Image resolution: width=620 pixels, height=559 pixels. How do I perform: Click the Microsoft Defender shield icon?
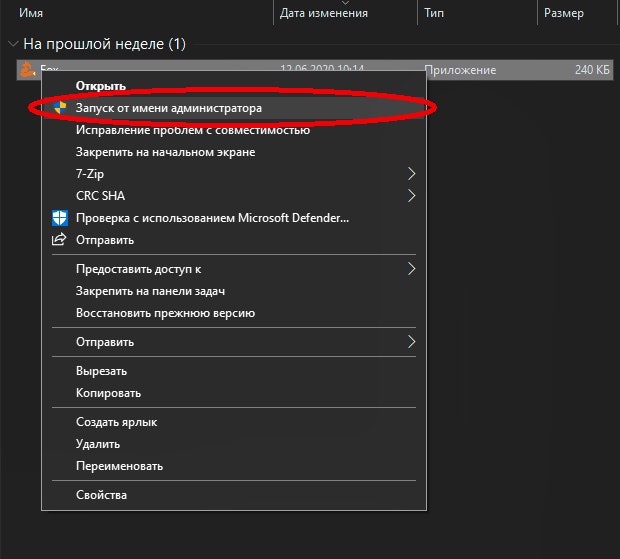click(60, 218)
